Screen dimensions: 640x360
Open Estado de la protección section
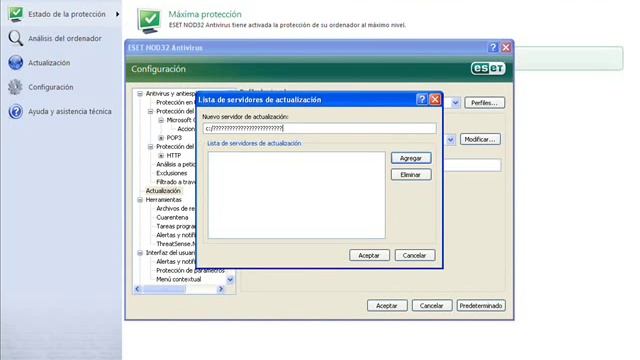(x=67, y=14)
